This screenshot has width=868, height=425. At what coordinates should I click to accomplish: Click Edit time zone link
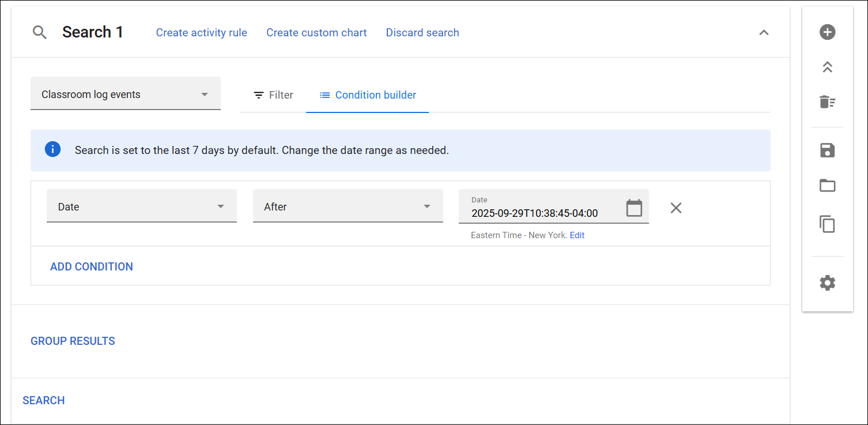coord(577,235)
